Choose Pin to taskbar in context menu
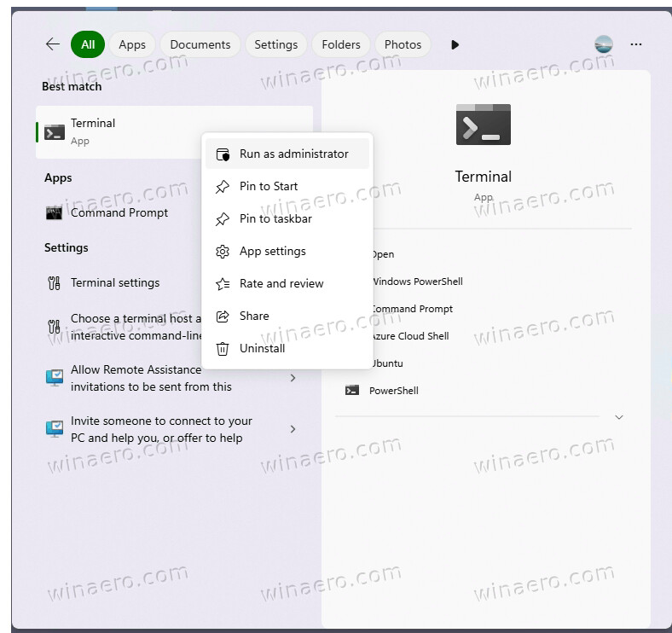Viewport: 672px width, 633px height. 275,219
